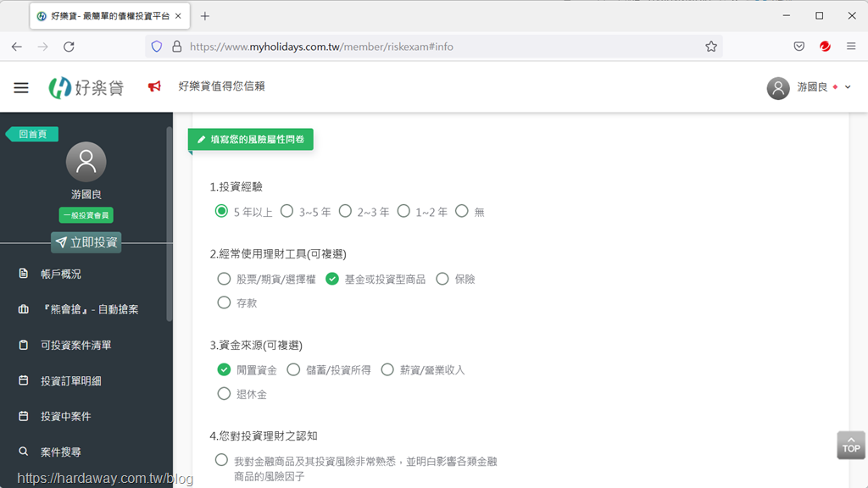The image size is (868, 488).
Task: Select 2~3 年 investment experience
Action: tap(346, 211)
